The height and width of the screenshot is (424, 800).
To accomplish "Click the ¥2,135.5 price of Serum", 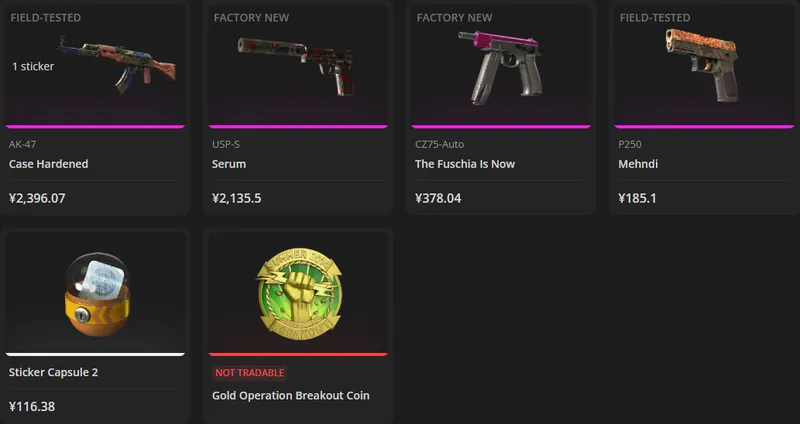I will [x=237, y=198].
